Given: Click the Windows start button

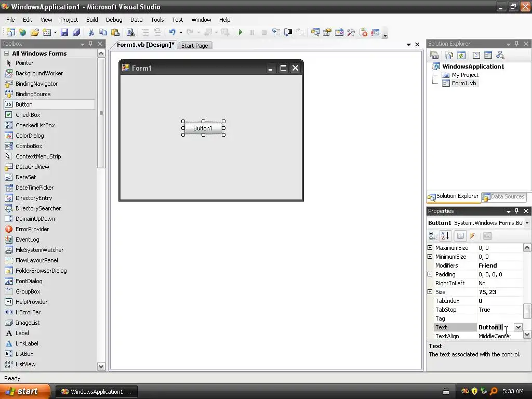Looking at the screenshot, I should coord(25,391).
